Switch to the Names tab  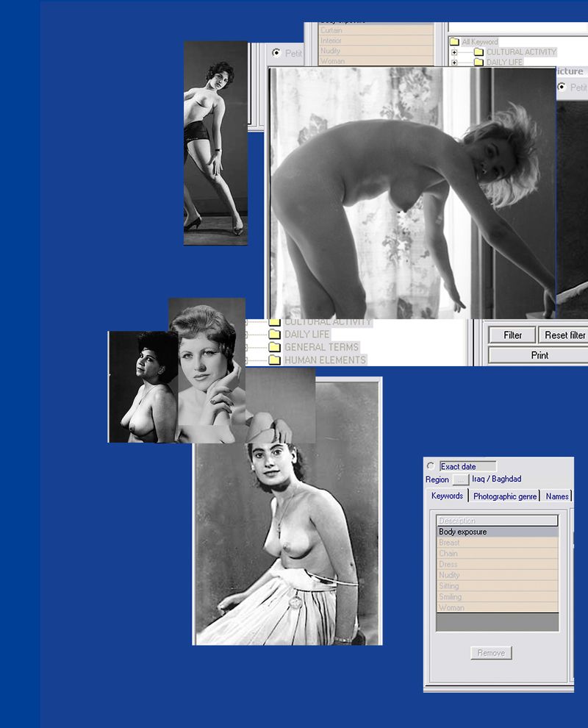point(556,496)
